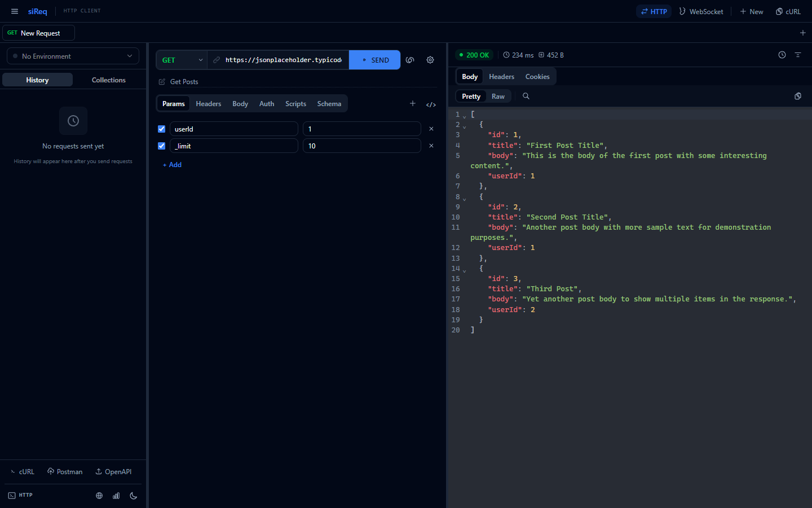Switch to HTTP mode in top bar
Image resolution: width=812 pixels, height=508 pixels.
click(654, 11)
